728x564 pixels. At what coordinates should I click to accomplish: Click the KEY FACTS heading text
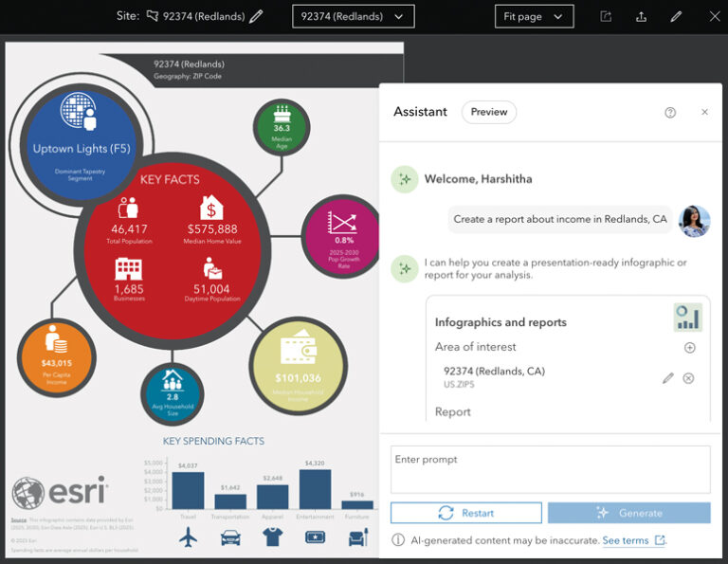pos(170,180)
